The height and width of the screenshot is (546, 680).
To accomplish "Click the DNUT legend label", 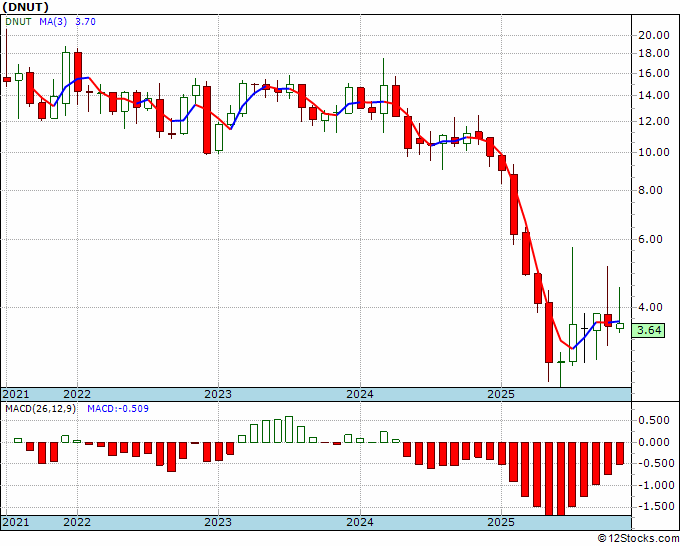I will (x=18, y=22).
